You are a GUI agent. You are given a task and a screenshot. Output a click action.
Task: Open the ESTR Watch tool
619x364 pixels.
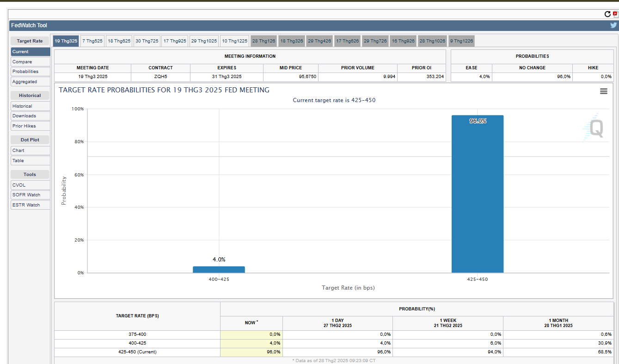(31, 205)
